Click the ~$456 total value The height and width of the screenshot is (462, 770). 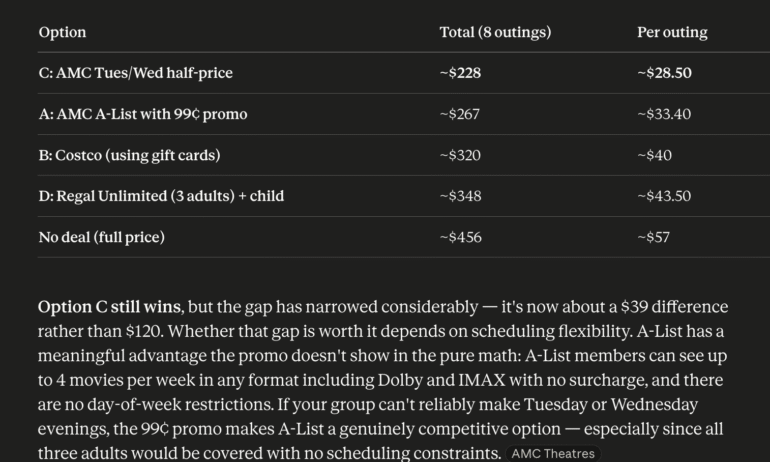tap(461, 237)
